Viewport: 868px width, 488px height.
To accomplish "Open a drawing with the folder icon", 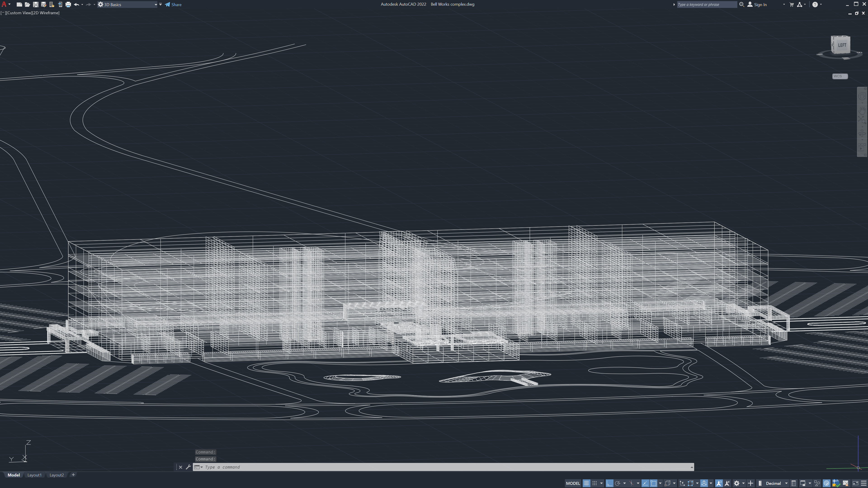I will [x=27, y=4].
